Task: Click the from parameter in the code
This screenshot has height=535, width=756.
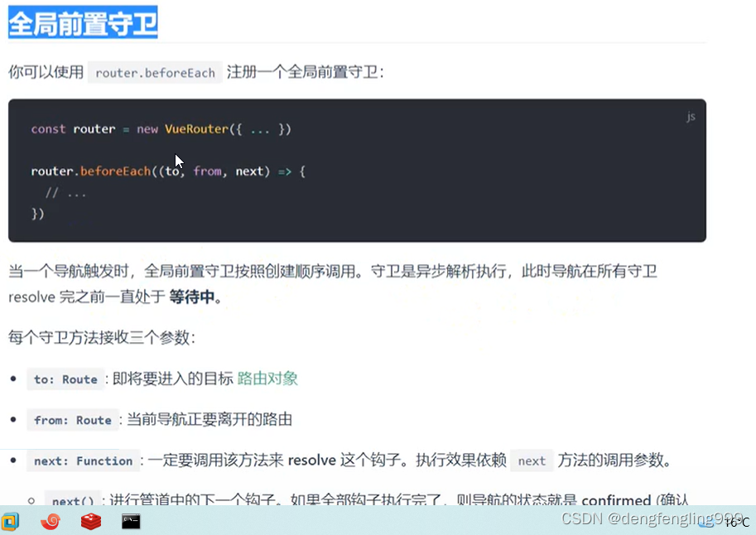Action: 207,171
